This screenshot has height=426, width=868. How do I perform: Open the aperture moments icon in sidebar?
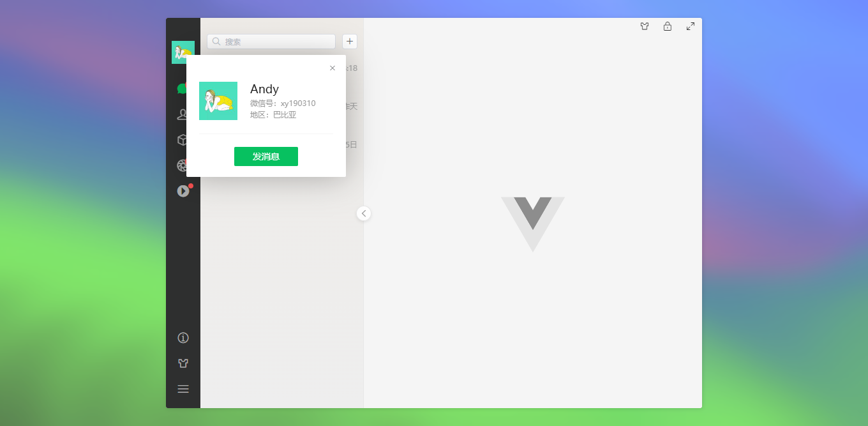point(182,165)
